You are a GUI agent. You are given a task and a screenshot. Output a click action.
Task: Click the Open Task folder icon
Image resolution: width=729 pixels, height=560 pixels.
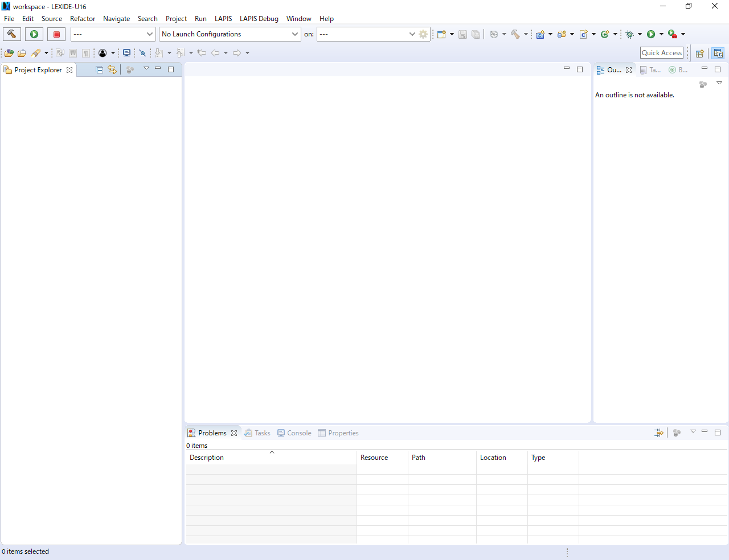22,53
